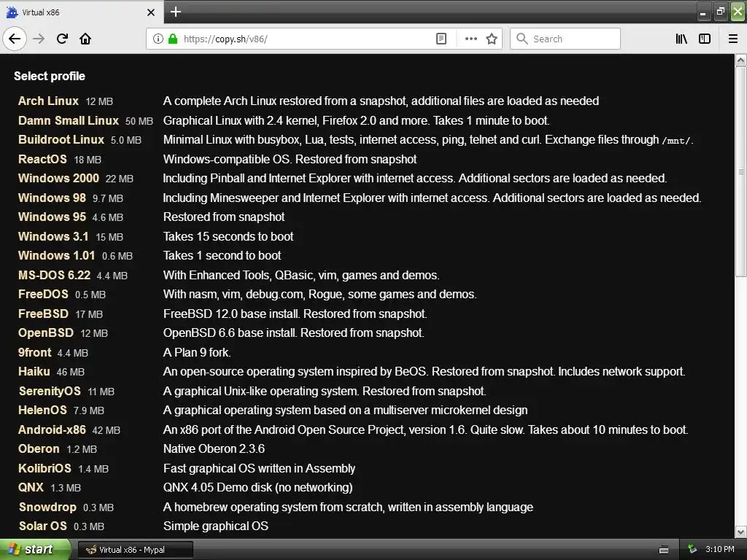Choose the 9front profile
Image resolution: width=747 pixels, height=560 pixels.
pyautogui.click(x=34, y=352)
